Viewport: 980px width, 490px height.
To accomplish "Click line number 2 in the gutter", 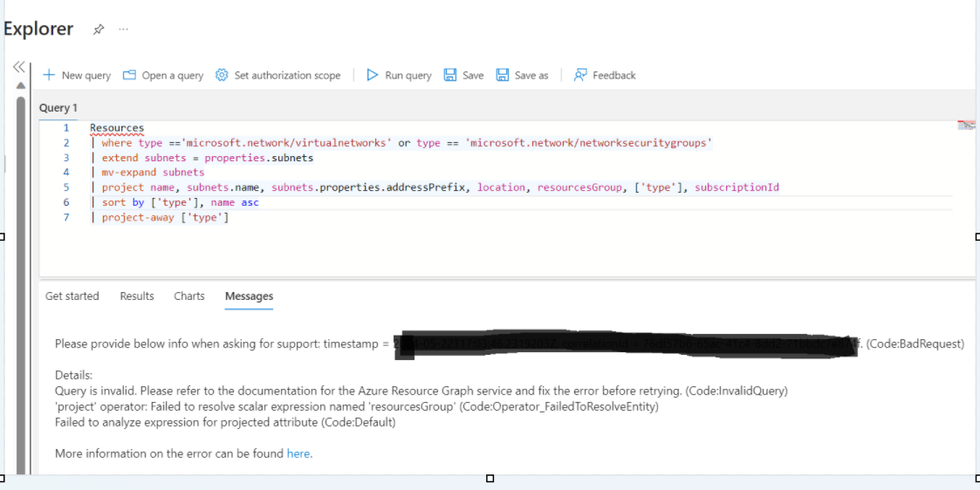I will (x=66, y=143).
